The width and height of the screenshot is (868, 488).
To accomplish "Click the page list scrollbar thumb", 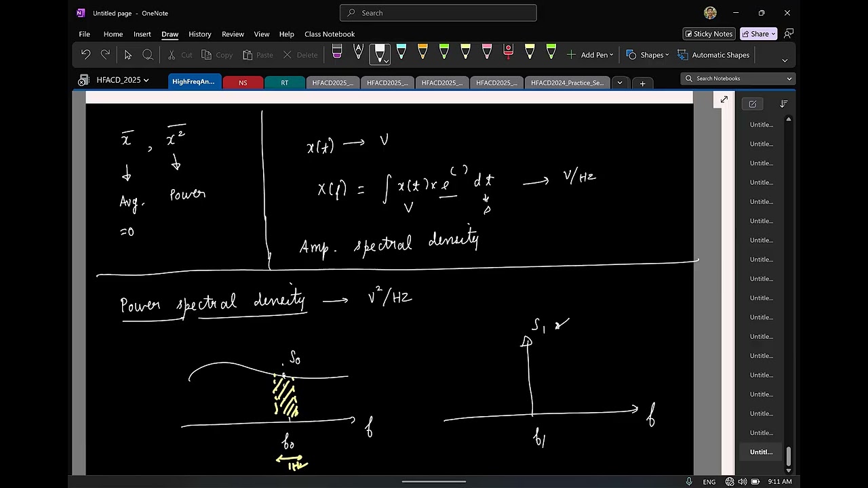I will [788, 455].
